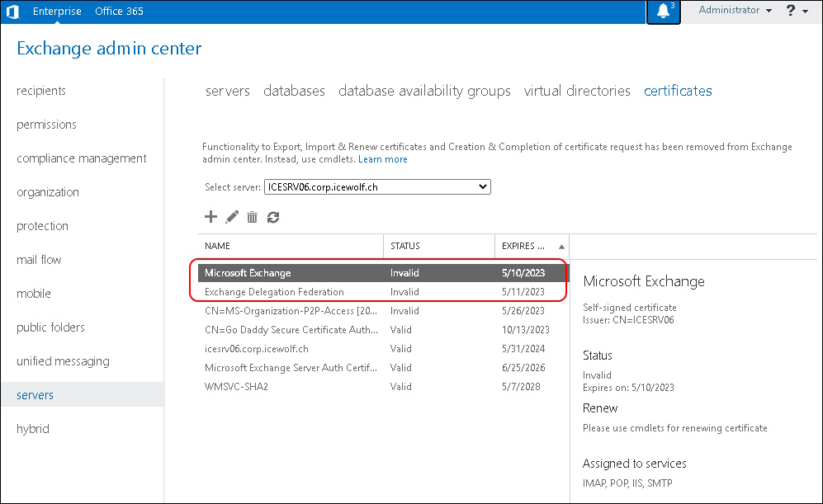Click the Renew heading in details pane
The width and height of the screenshot is (823, 504).
[x=600, y=408]
